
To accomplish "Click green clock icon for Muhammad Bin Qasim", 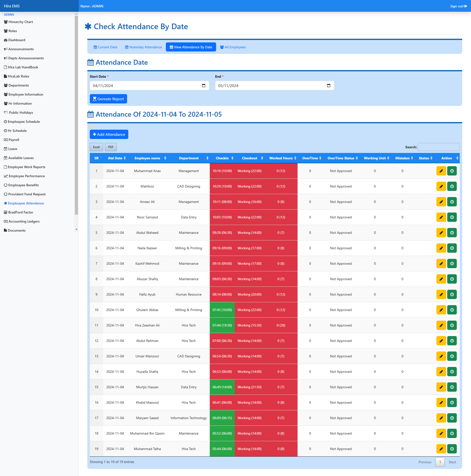I will [452, 433].
